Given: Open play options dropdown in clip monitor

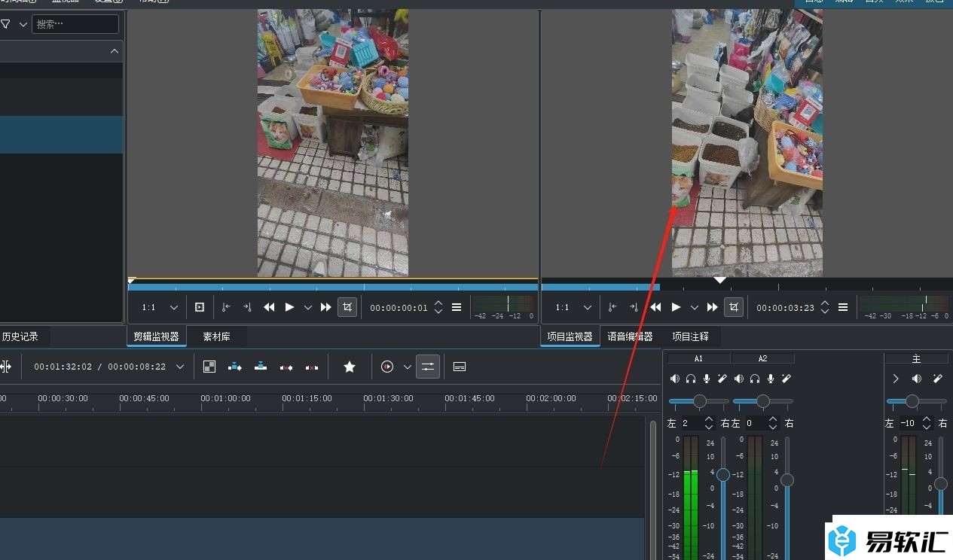Looking at the screenshot, I should click(307, 307).
